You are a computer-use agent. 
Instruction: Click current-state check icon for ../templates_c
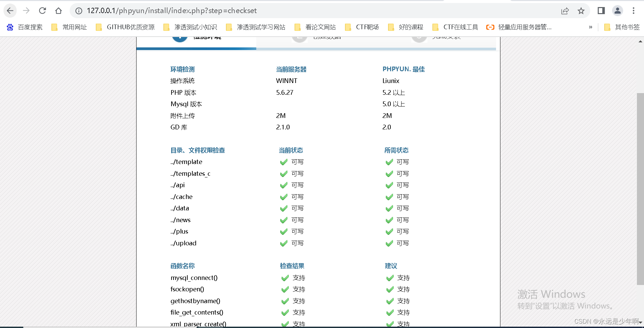(x=284, y=174)
